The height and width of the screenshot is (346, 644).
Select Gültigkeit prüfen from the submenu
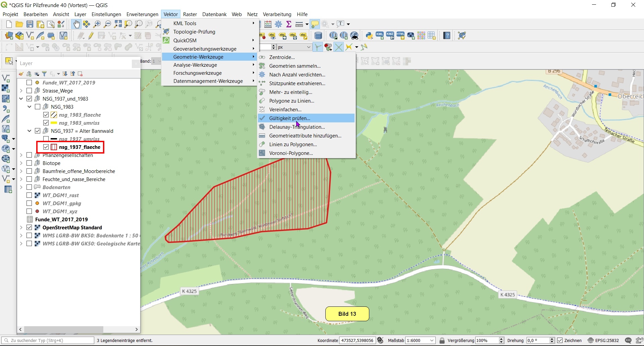pyautogui.click(x=289, y=118)
